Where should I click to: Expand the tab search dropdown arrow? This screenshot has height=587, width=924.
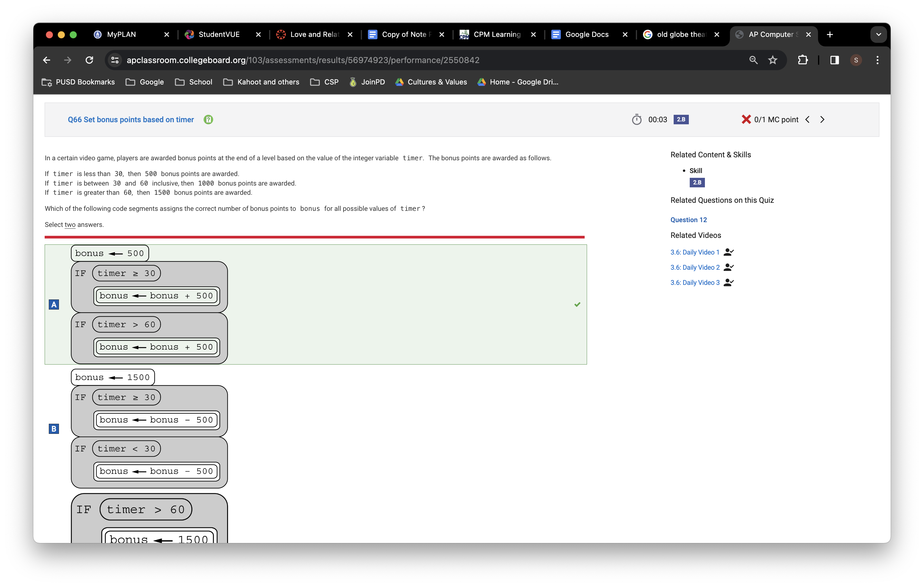(878, 34)
